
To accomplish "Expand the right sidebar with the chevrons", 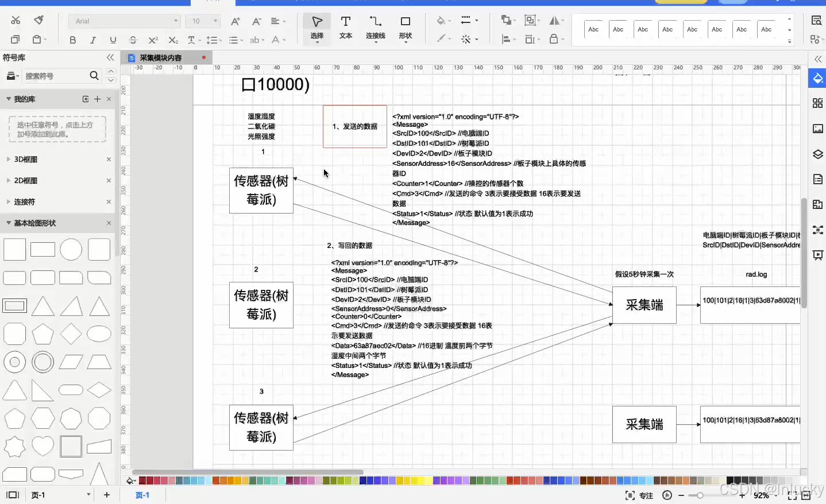I will [817, 59].
